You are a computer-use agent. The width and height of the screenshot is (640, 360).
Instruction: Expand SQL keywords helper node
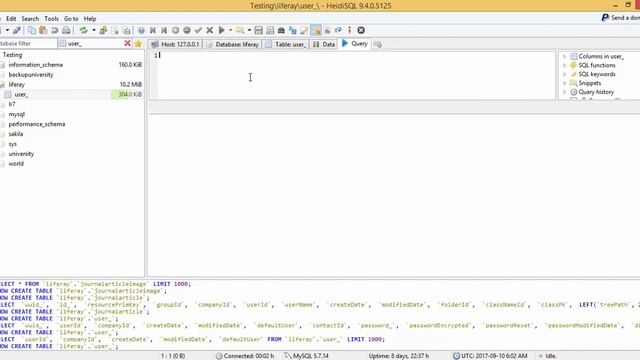click(565, 74)
